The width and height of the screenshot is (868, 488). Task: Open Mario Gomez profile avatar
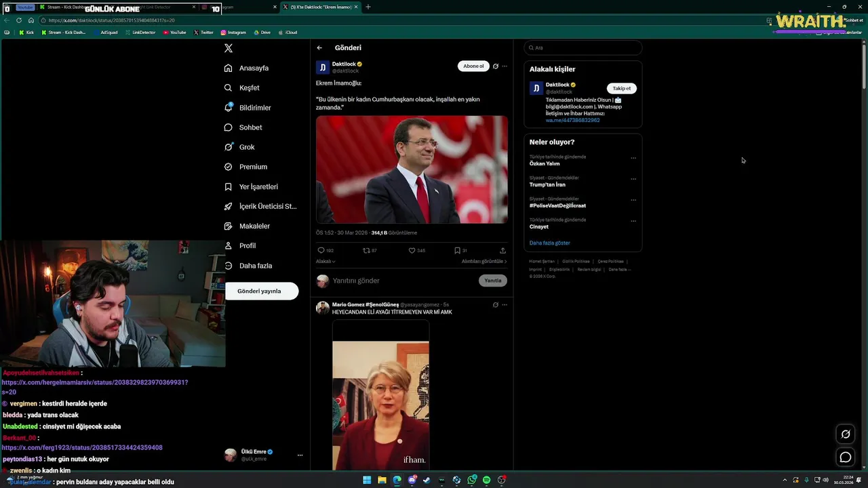pyautogui.click(x=323, y=308)
